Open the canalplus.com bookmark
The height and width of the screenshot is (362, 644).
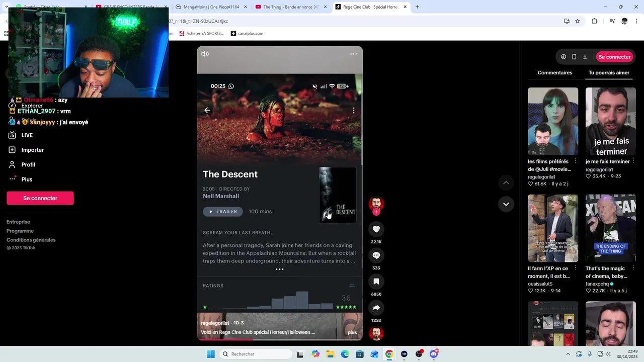point(247,34)
